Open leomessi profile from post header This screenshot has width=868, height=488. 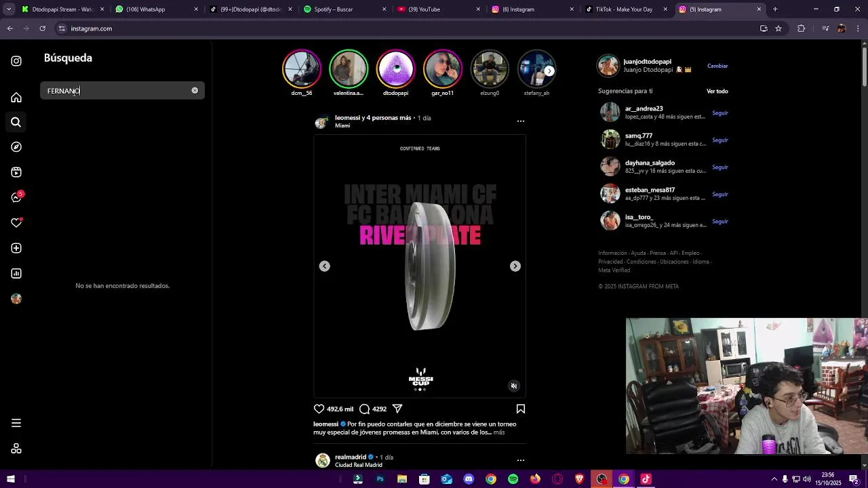coord(349,118)
